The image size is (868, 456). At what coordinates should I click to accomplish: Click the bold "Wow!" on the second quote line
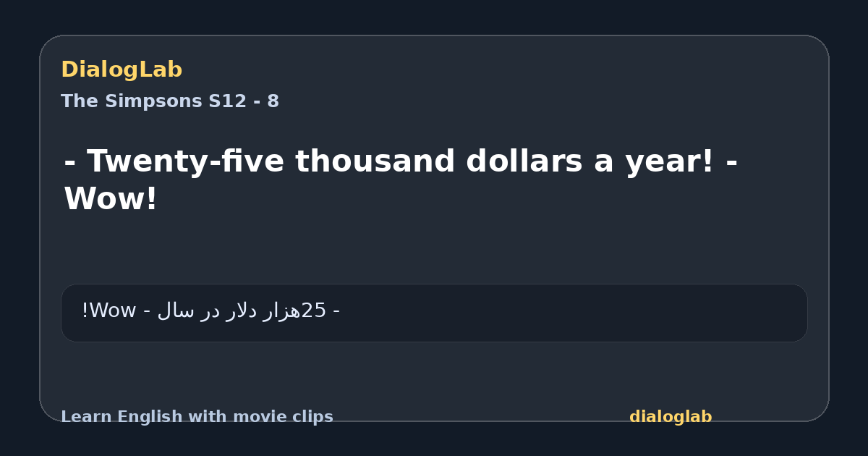click(111, 200)
